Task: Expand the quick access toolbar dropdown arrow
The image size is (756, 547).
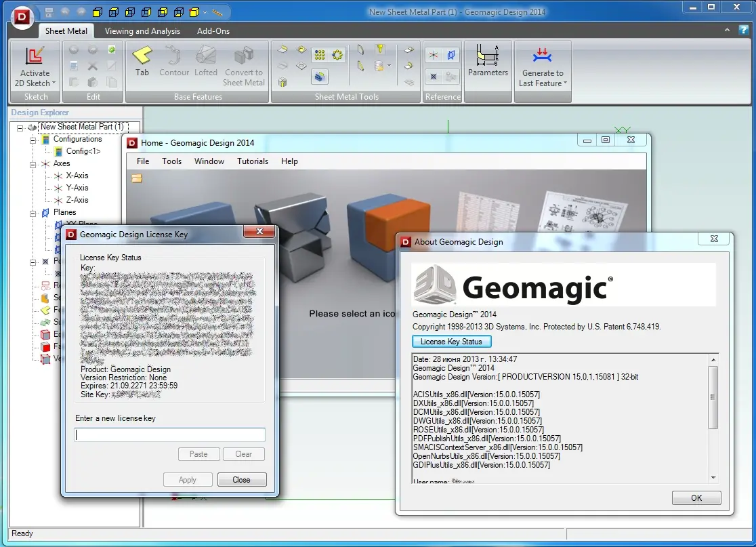Action: point(205,12)
